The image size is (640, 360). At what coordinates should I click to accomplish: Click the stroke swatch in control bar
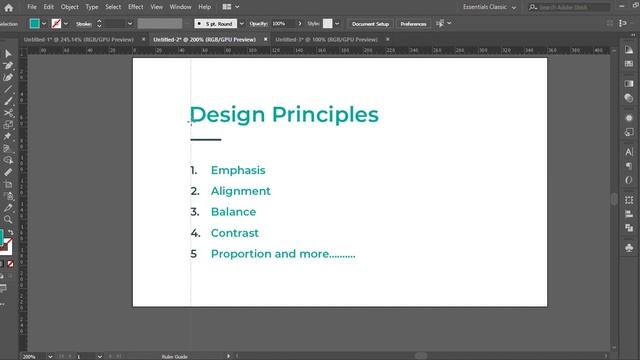[56, 24]
